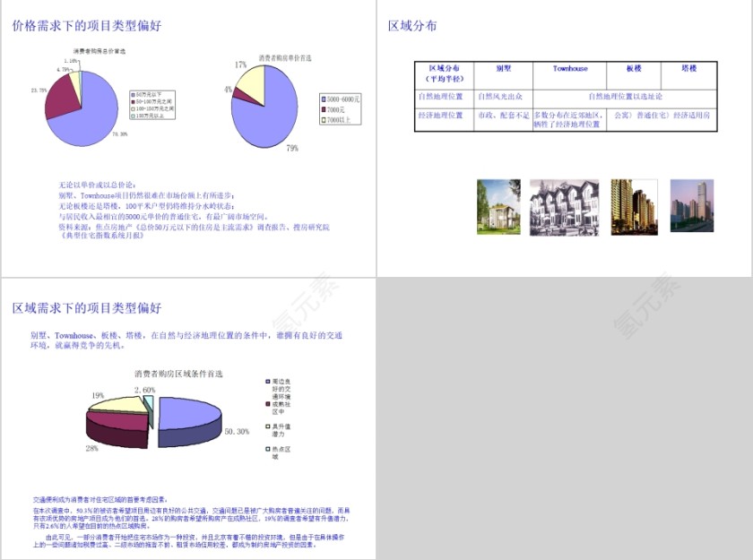753x560 pixels.
Task: Select the 价格需求下的项目类型偏好 slide title
Action: (x=87, y=26)
